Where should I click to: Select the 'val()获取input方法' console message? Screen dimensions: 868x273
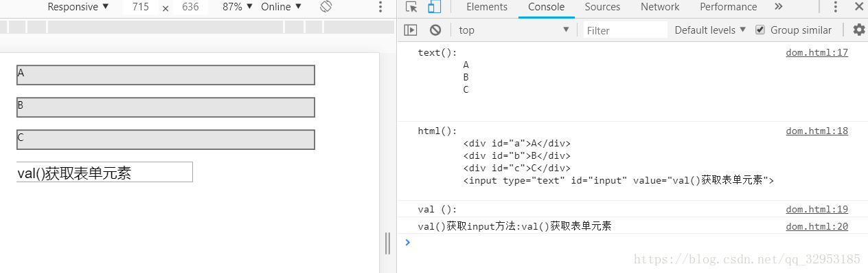[x=514, y=226]
